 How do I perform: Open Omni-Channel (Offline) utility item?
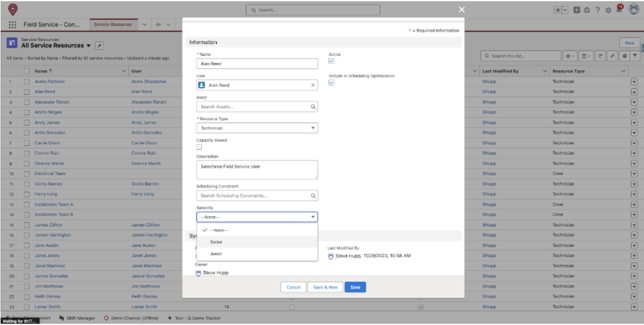(x=133, y=318)
